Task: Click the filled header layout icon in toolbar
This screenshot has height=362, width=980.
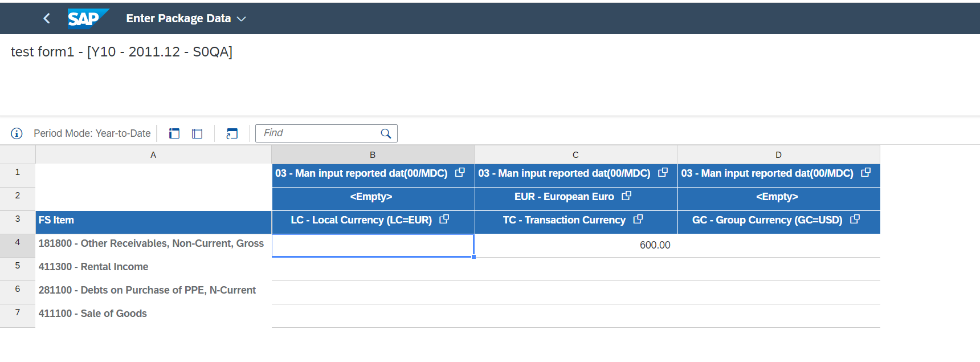Action: [x=174, y=133]
